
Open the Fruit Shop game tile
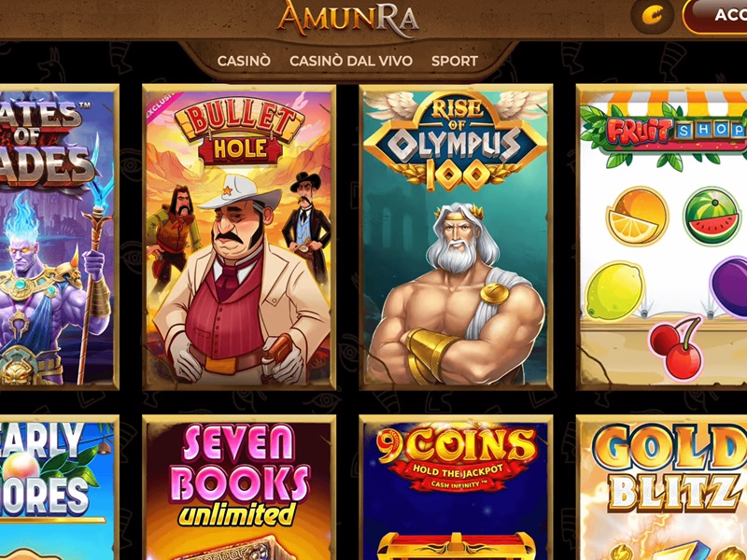(x=662, y=237)
